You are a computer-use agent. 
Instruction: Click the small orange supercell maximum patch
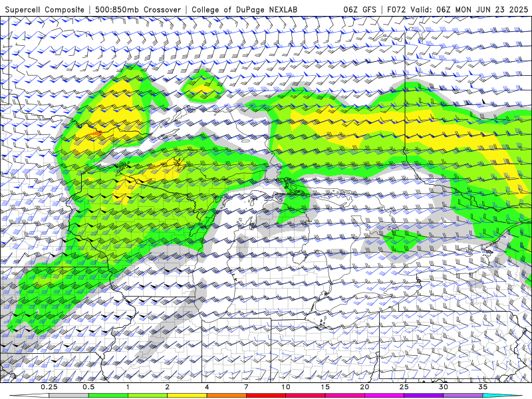pos(95,134)
